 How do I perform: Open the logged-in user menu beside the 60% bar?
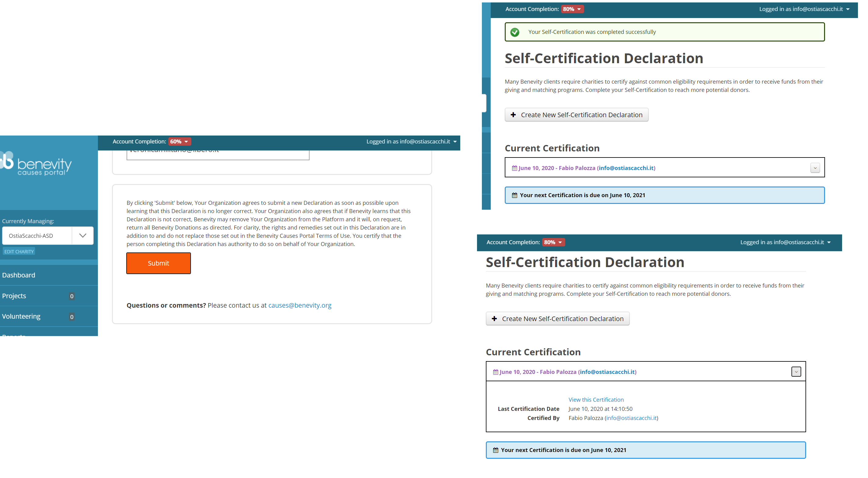[411, 142]
